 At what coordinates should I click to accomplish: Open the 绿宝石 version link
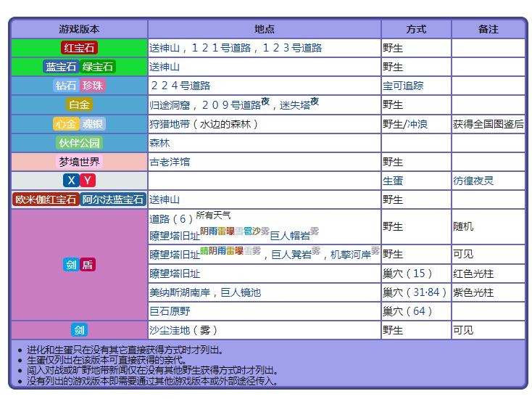(x=98, y=67)
